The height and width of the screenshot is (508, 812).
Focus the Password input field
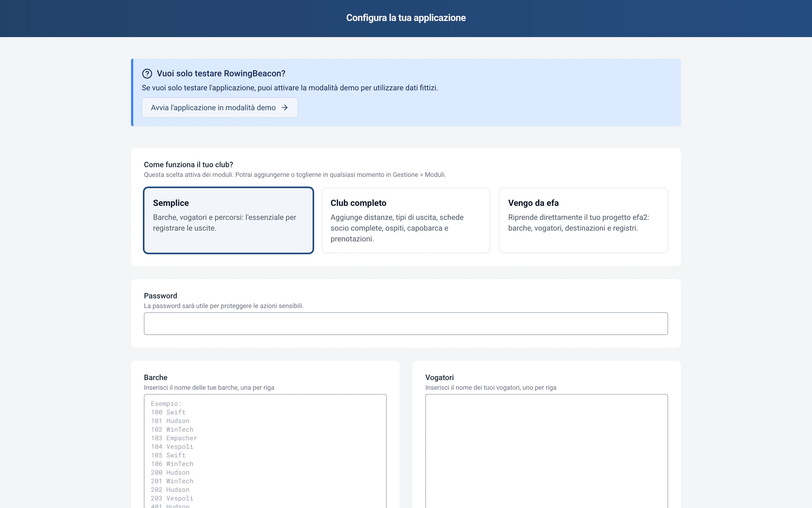(x=406, y=324)
